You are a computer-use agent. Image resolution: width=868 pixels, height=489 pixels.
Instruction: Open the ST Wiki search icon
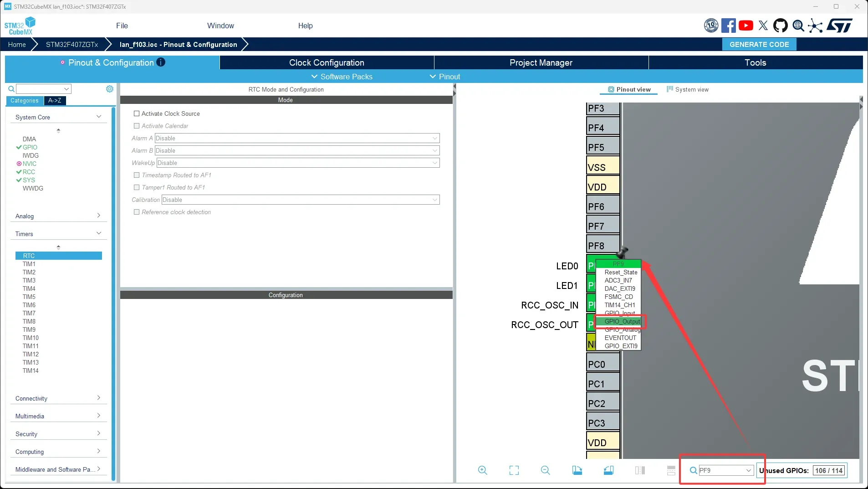798,26
